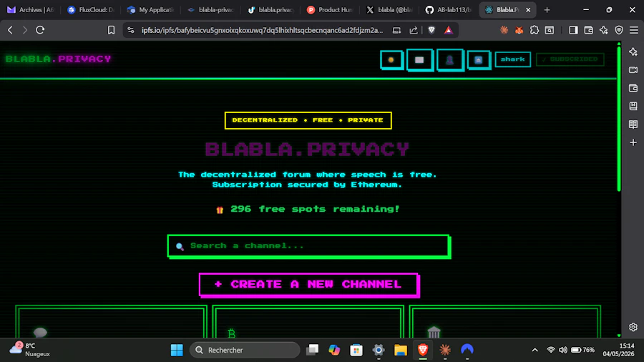
Task: Click install app icon in address bar
Action: click(x=396, y=30)
